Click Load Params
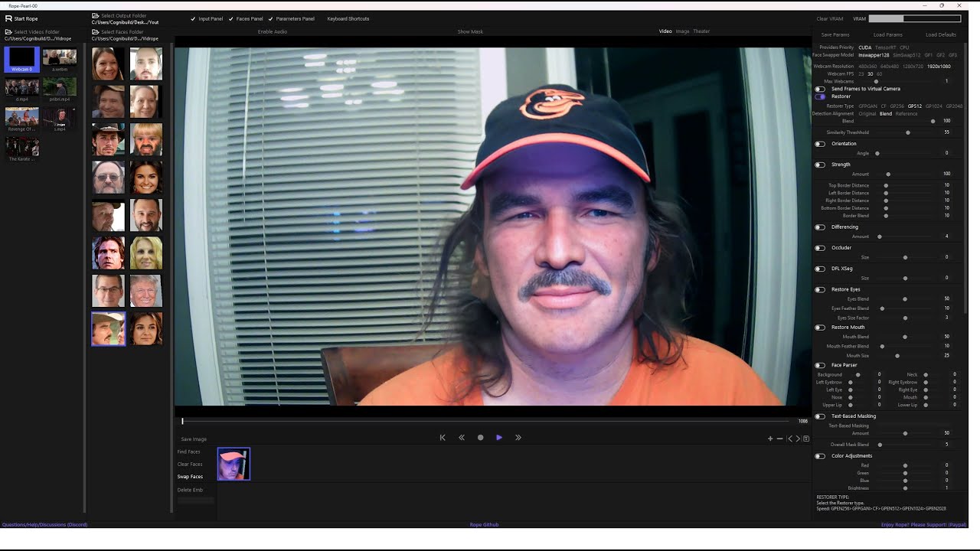This screenshot has width=980, height=551. click(x=888, y=34)
